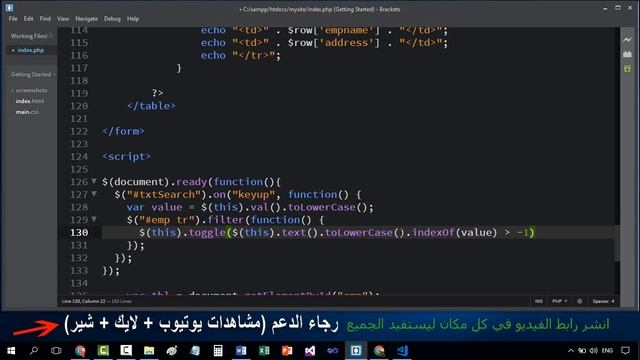640x360 pixels.
Task: Open the Windows Start menu
Action: 11,351
